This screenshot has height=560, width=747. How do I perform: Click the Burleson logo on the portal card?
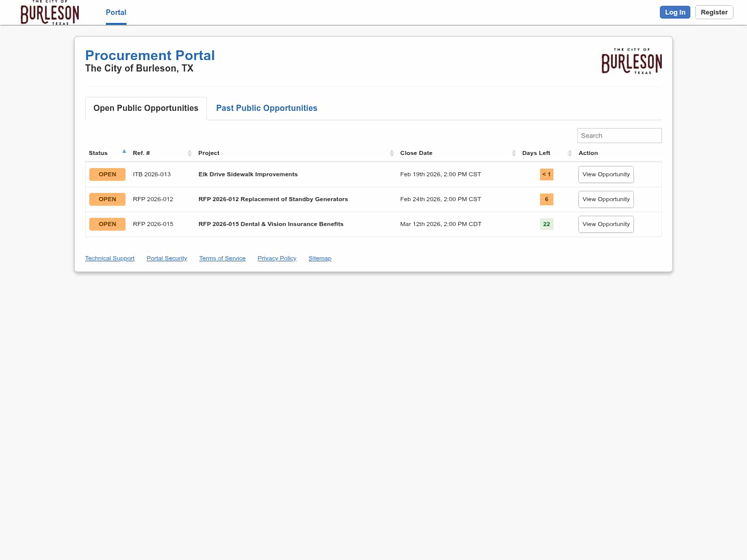pos(631,61)
